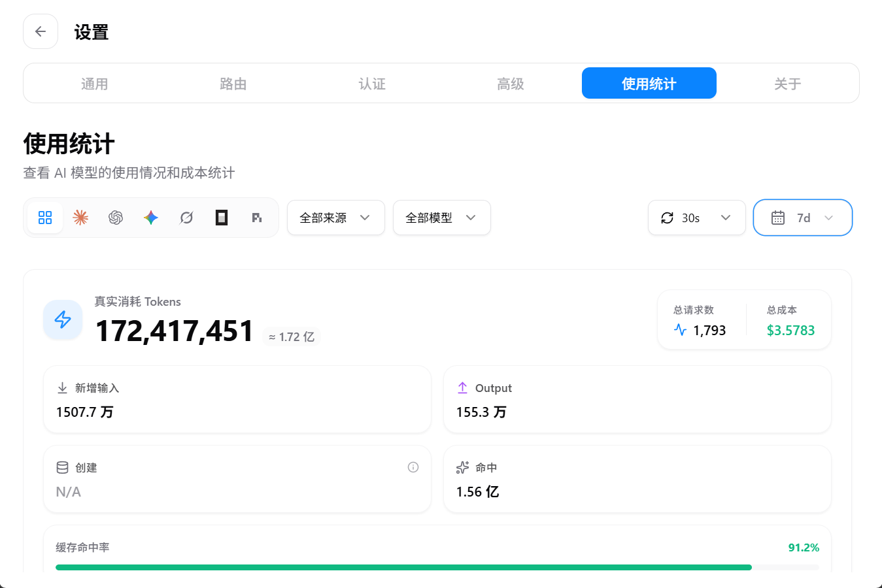Click the refresh arrows icon
Viewport: 882px width, 588px height.
(667, 218)
